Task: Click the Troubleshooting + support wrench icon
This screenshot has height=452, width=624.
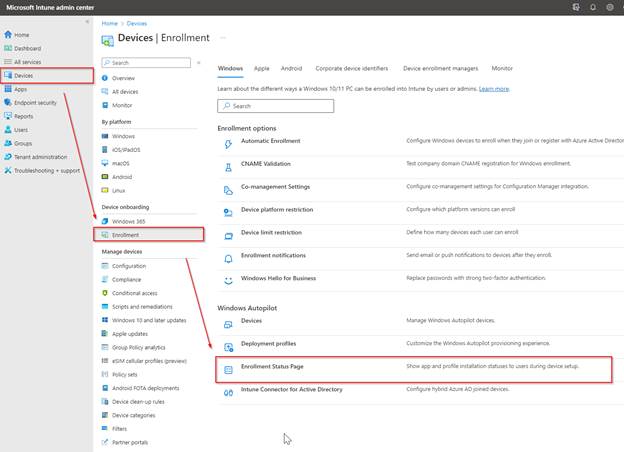Action: [x=9, y=170]
